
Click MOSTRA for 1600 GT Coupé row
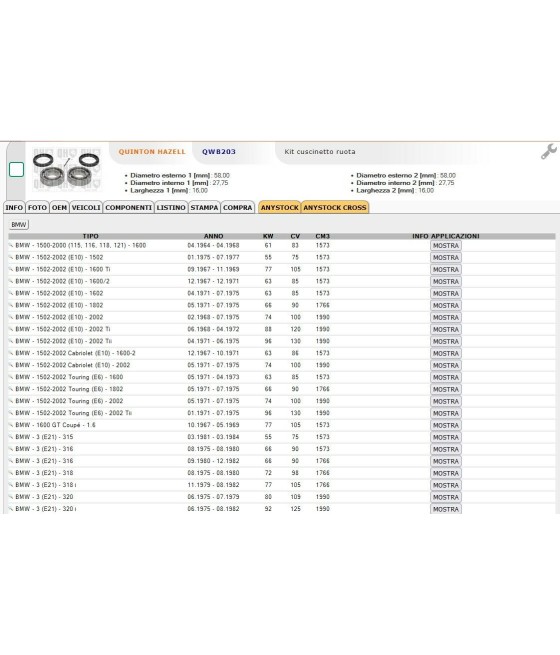(x=446, y=425)
